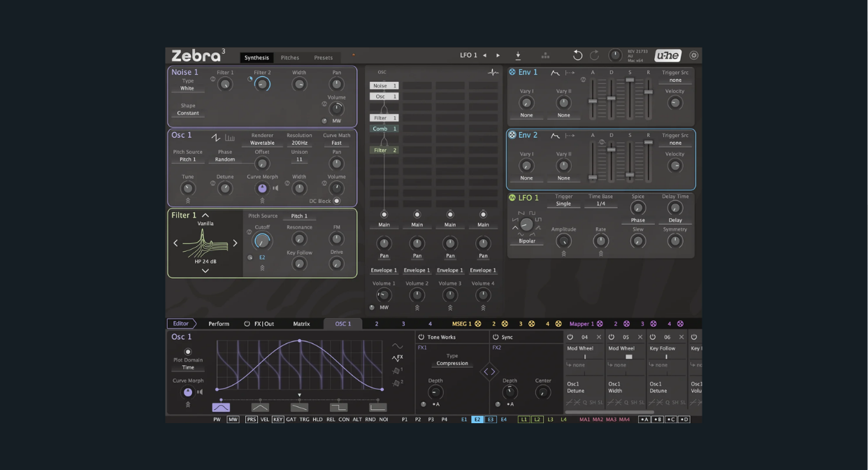Screen dimensions: 868x470
Task: Toggle the Sync section power button
Action: pyautogui.click(x=496, y=339)
